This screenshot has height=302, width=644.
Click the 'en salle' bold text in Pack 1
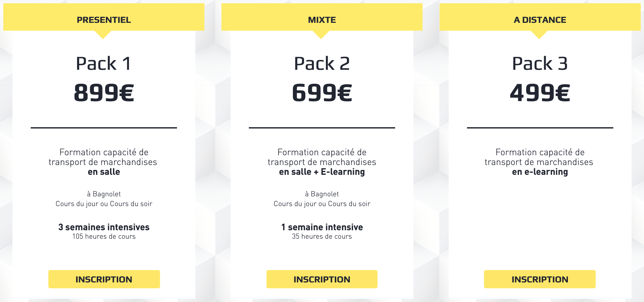click(x=104, y=172)
